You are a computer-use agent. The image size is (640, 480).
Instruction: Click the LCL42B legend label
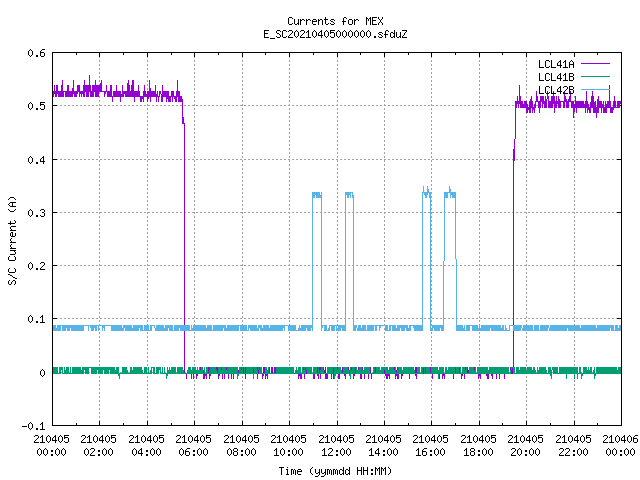pyautogui.click(x=556, y=90)
